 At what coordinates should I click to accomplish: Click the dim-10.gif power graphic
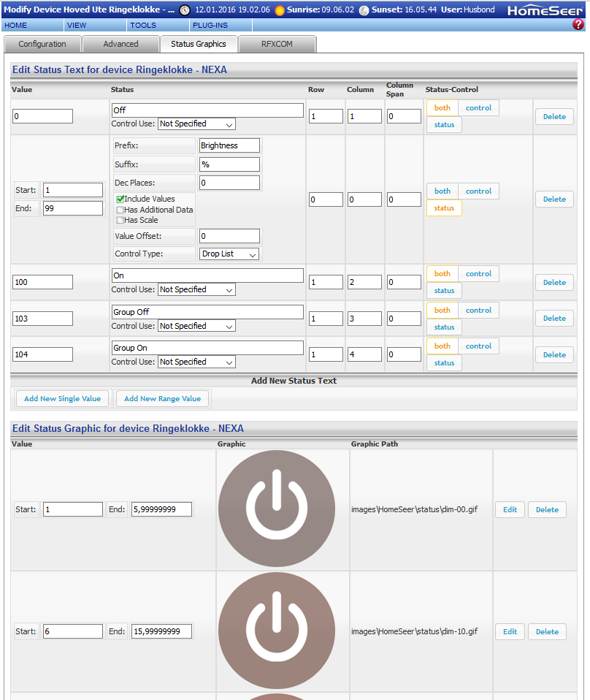277,631
